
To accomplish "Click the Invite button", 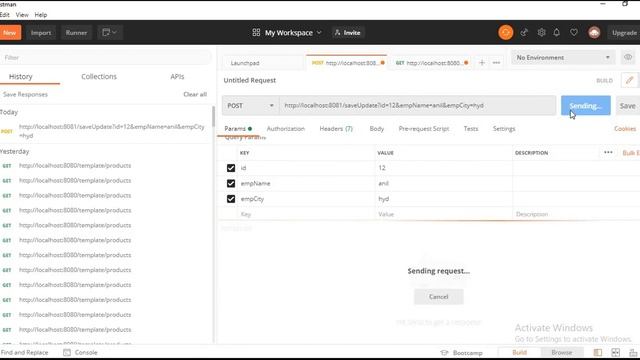I will point(348,32).
